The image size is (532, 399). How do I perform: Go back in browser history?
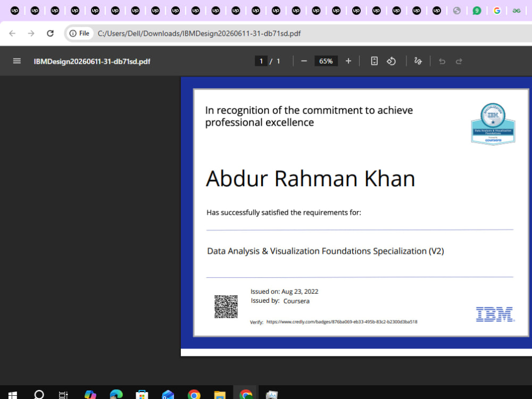[12, 33]
